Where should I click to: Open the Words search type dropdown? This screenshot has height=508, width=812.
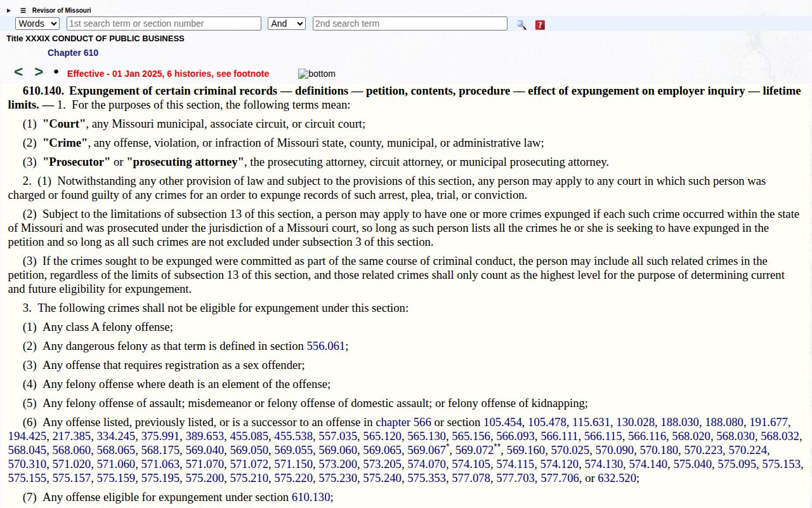click(x=37, y=23)
